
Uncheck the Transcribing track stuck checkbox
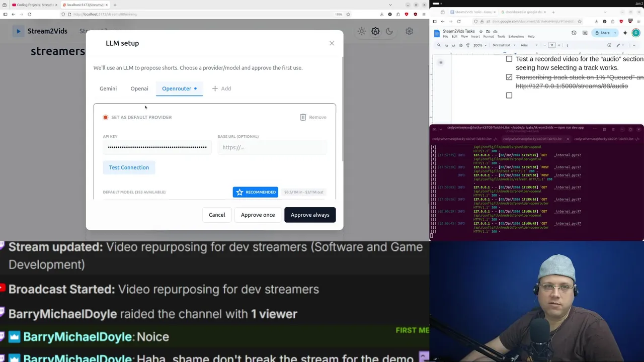(x=509, y=77)
